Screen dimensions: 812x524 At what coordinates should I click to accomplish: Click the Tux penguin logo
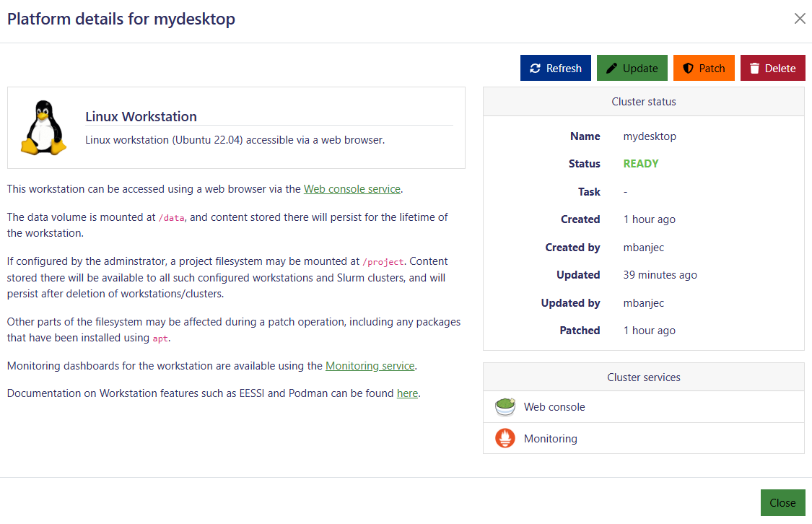(x=43, y=128)
